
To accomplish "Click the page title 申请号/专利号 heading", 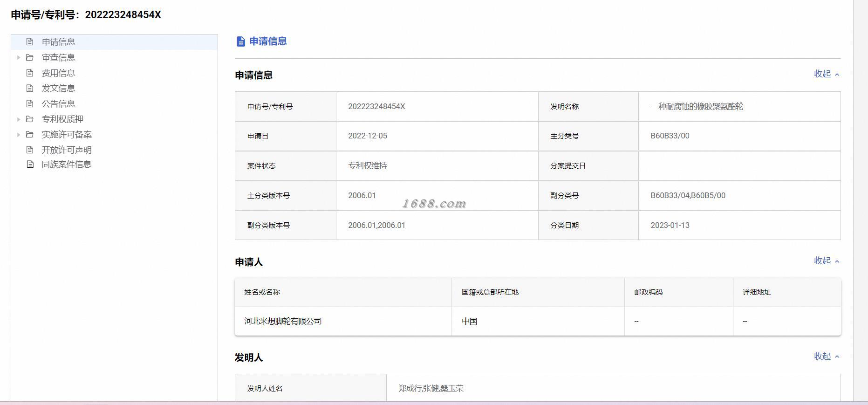I will click(x=86, y=15).
